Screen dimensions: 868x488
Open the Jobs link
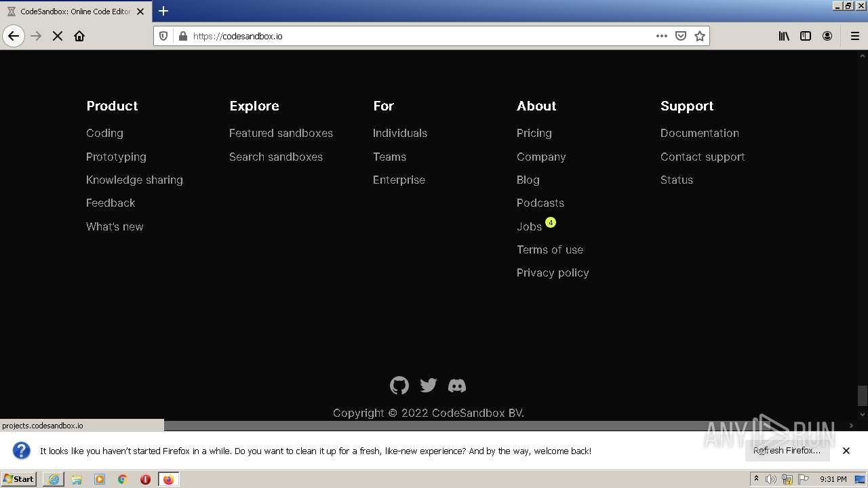[529, 226]
